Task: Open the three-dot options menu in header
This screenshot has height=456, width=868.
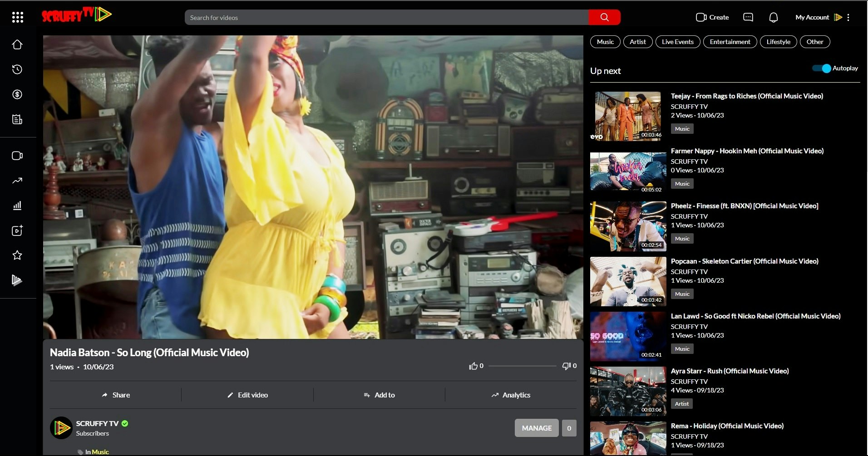Action: point(848,17)
